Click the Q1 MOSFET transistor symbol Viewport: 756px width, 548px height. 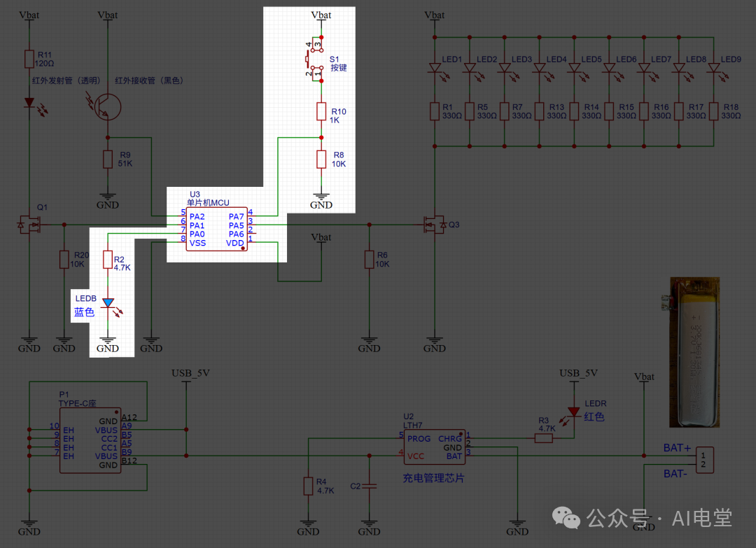pos(29,225)
